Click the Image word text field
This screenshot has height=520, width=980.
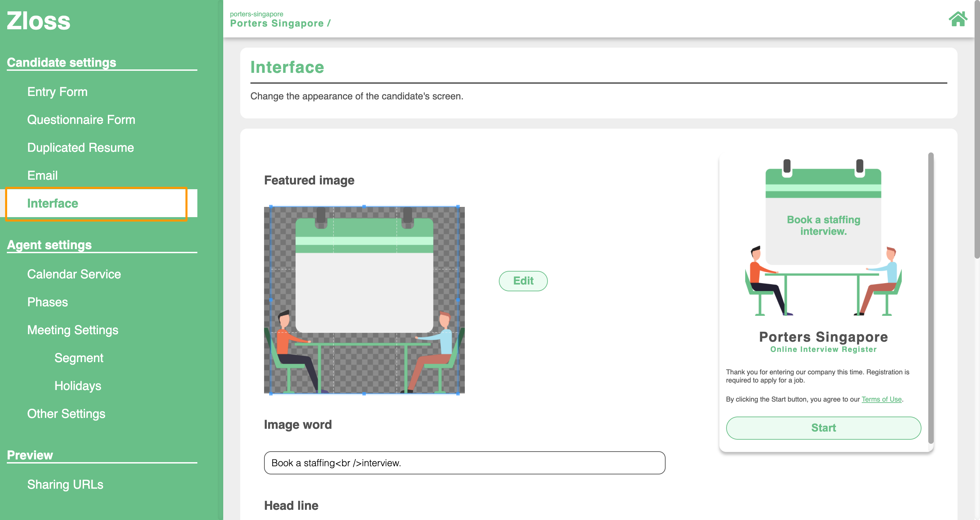pyautogui.click(x=464, y=463)
